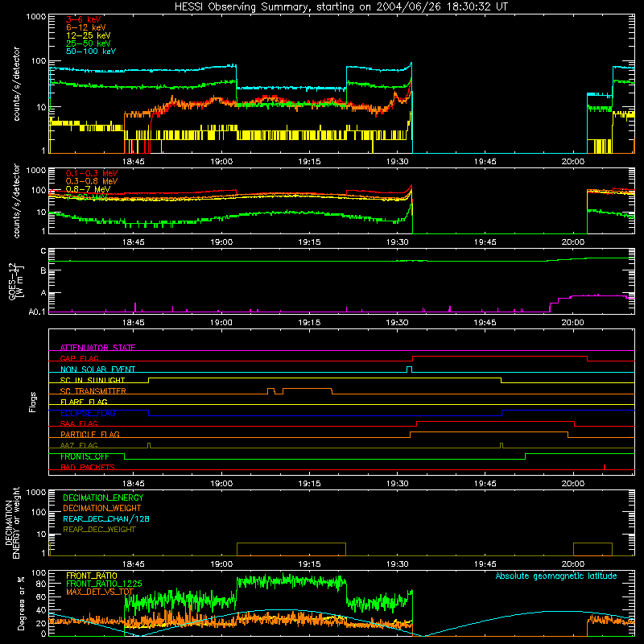Viewport: 644px width, 644px height.
Task: Click the NON_SOLAR_EVENT flag label
Action: pos(97,369)
